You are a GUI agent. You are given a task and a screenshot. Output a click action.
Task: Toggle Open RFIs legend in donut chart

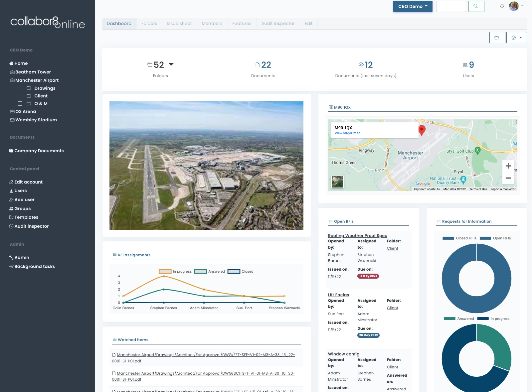pos(495,238)
